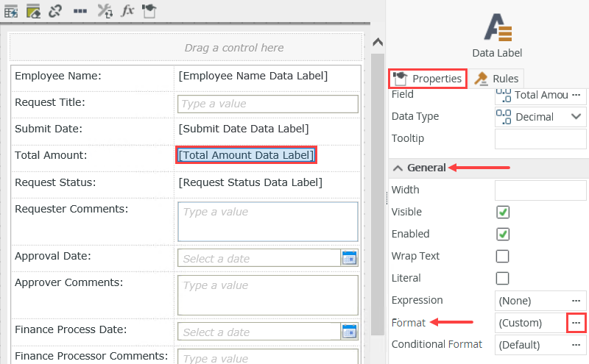Viewport: 589px width, 364px height.
Task: Open the fx expressions toolbar icon
Action: click(x=127, y=11)
